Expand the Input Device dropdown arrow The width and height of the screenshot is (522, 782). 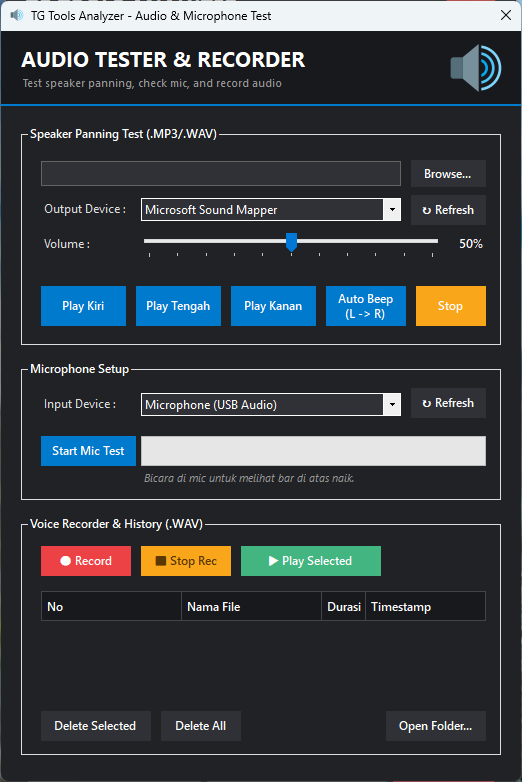coord(392,404)
